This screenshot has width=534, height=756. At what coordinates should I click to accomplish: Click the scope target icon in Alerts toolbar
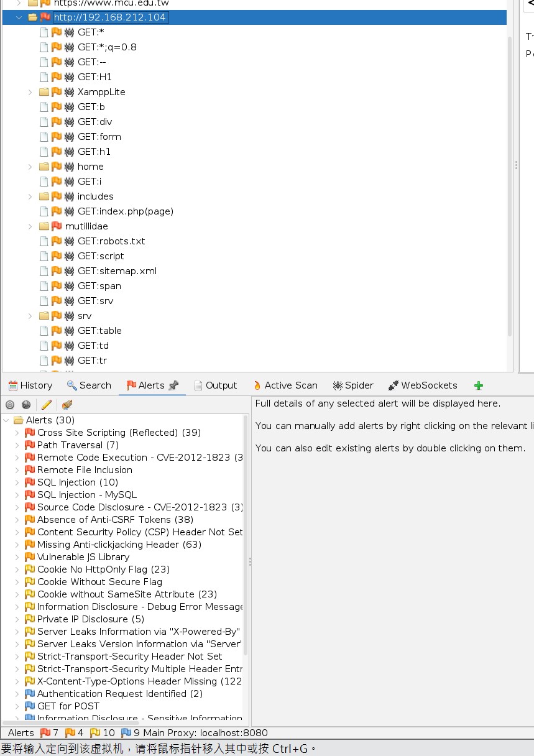pyautogui.click(x=10, y=405)
